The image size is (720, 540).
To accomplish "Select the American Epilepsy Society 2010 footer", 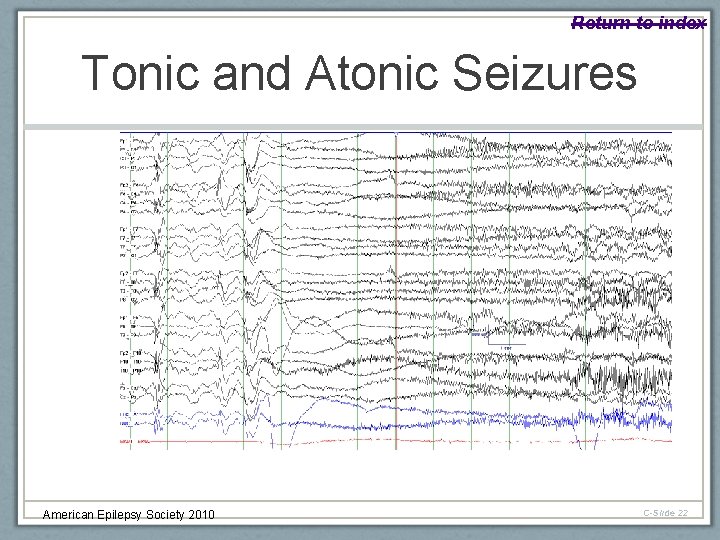I will 129,514.
